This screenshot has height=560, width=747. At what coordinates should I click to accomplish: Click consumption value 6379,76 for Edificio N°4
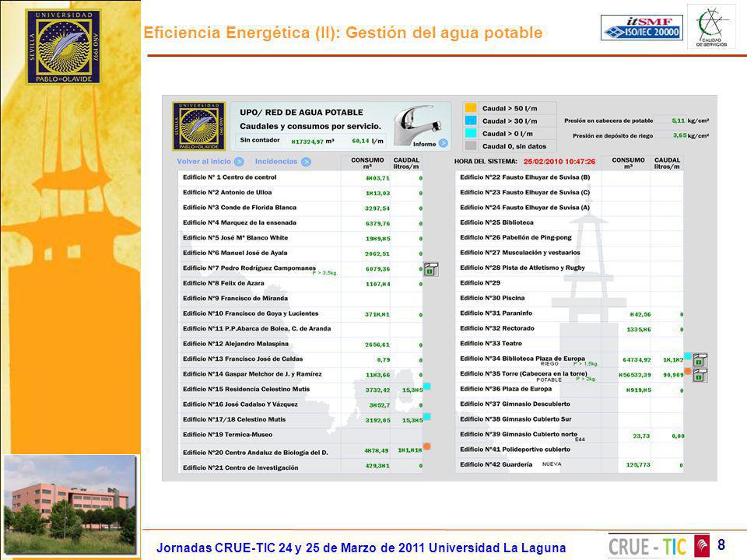coord(377,224)
